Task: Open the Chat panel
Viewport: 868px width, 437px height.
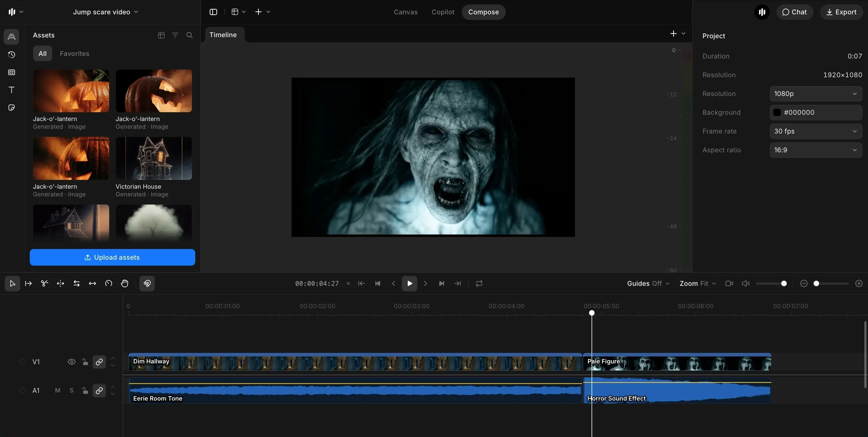Action: tap(795, 12)
